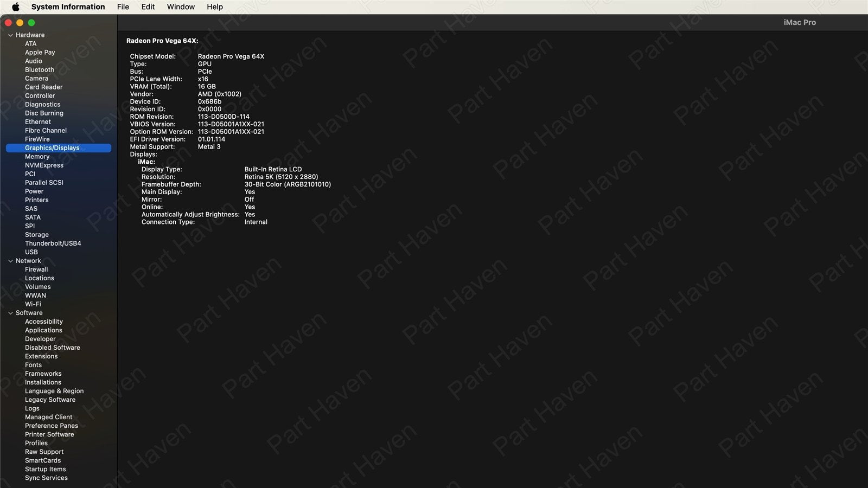Click the green zoom window button
This screenshot has width=868, height=488.
coord(31,23)
